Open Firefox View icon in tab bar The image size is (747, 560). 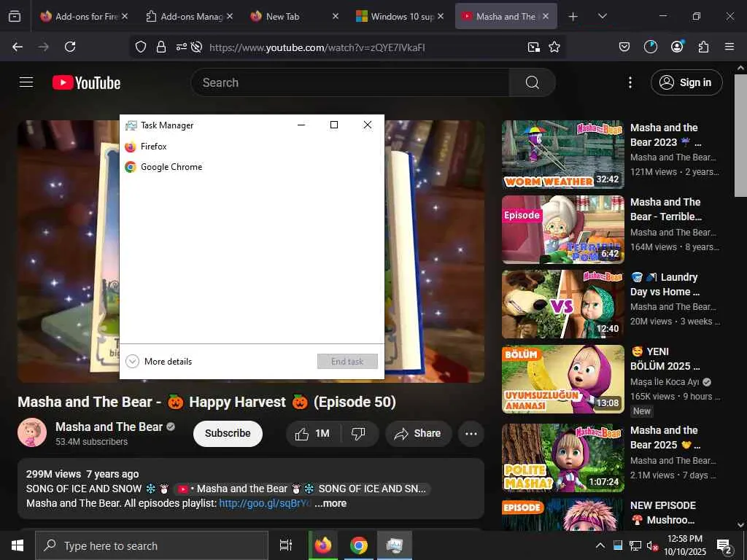click(x=15, y=17)
